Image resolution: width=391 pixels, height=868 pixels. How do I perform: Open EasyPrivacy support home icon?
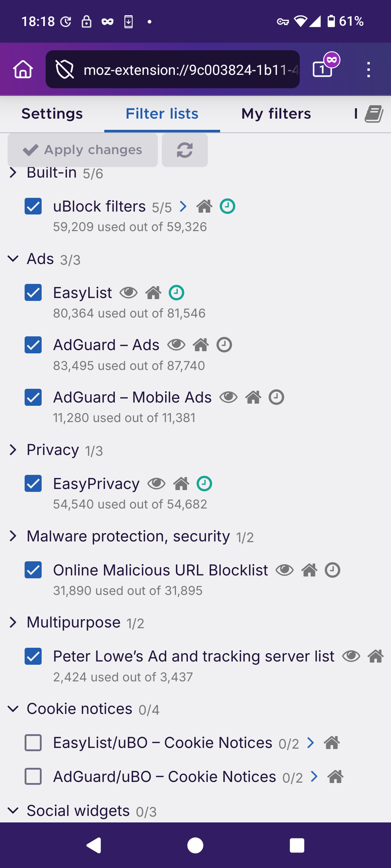[x=181, y=484]
